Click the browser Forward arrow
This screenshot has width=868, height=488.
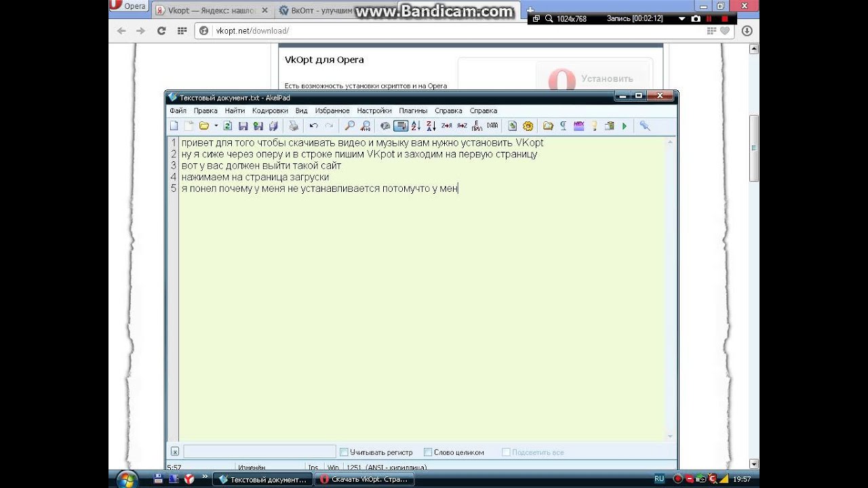coord(140,30)
